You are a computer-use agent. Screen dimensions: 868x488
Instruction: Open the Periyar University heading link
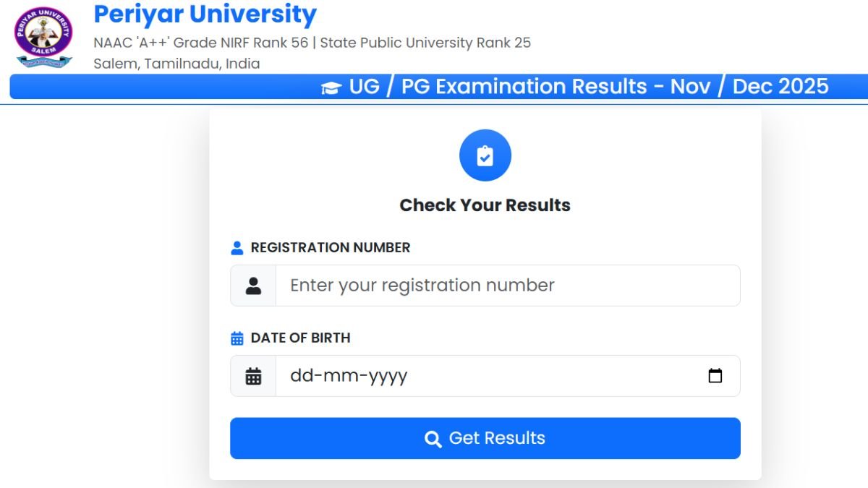(205, 14)
